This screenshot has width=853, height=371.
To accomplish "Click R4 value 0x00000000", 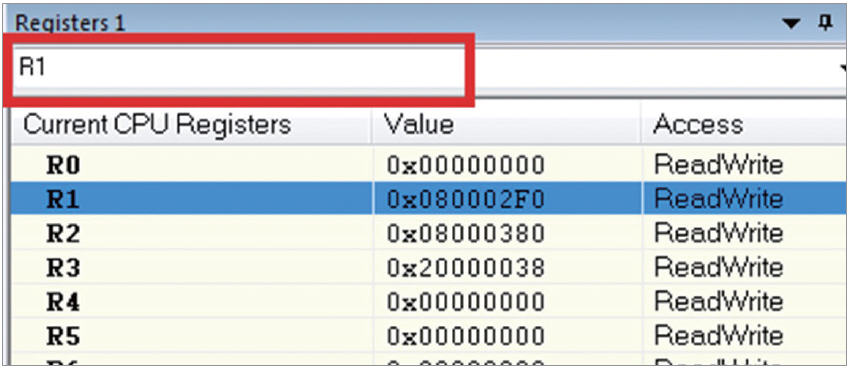I will click(x=466, y=302).
